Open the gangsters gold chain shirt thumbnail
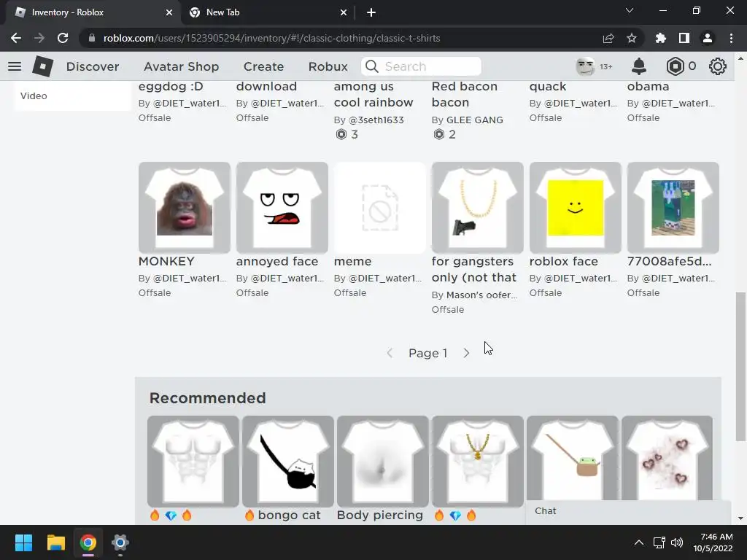The image size is (747, 560). [477, 208]
